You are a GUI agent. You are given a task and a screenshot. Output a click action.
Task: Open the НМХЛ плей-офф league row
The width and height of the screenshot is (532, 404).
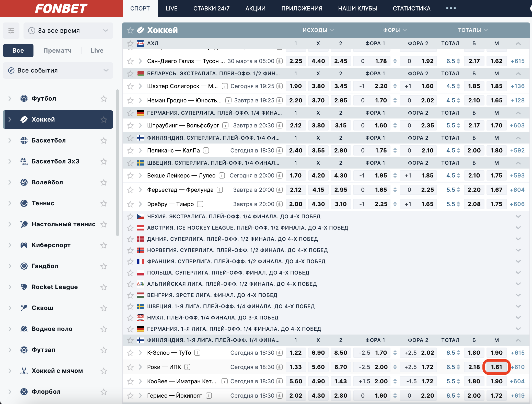coord(326,318)
